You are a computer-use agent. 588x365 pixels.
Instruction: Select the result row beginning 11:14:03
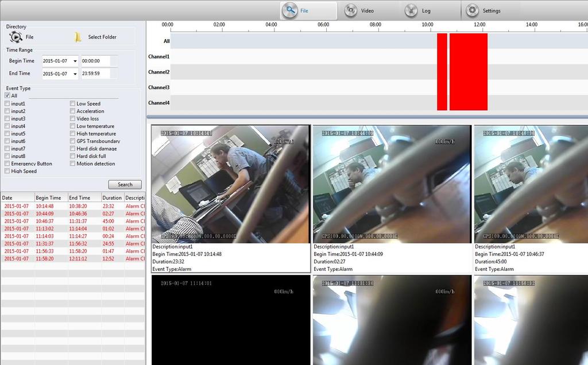tap(73, 236)
